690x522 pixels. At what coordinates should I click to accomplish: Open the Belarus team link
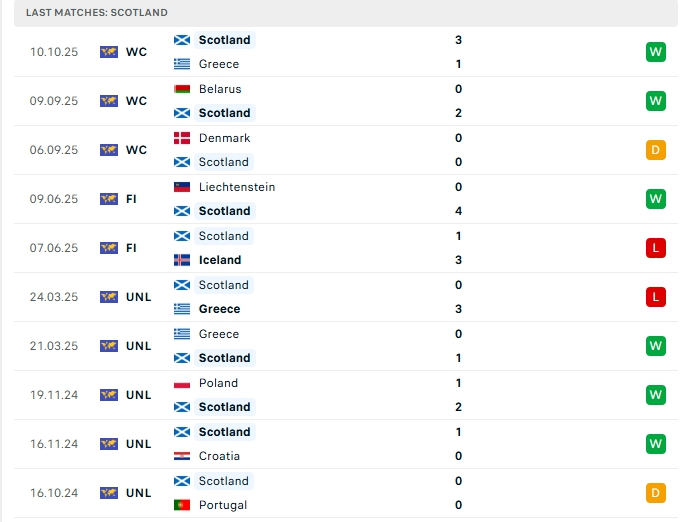point(220,89)
